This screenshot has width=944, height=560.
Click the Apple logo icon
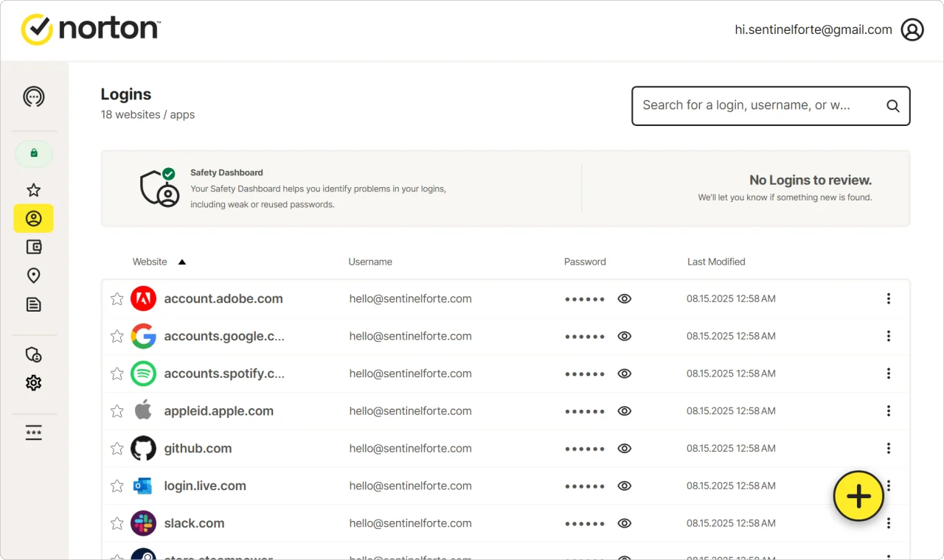[144, 410]
